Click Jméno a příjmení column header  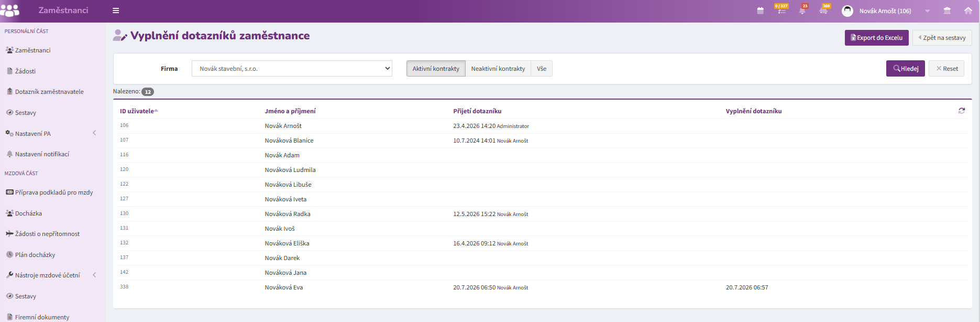[290, 111]
